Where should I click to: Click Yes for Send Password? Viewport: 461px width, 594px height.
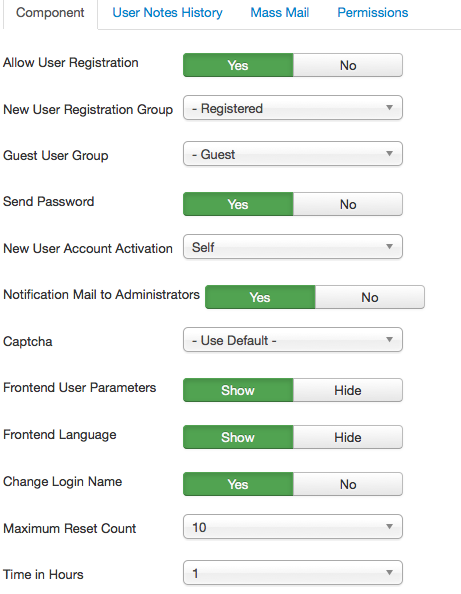(x=238, y=204)
